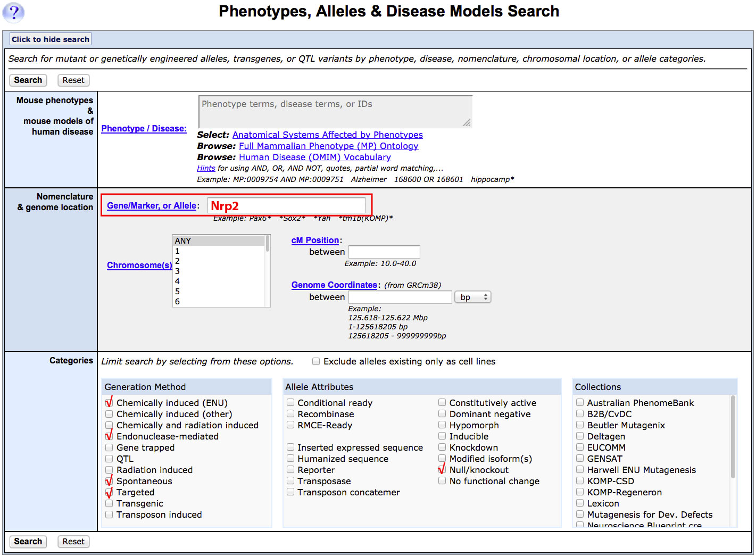Click the top Reset button
This screenshot has width=756, height=556.
[73, 80]
